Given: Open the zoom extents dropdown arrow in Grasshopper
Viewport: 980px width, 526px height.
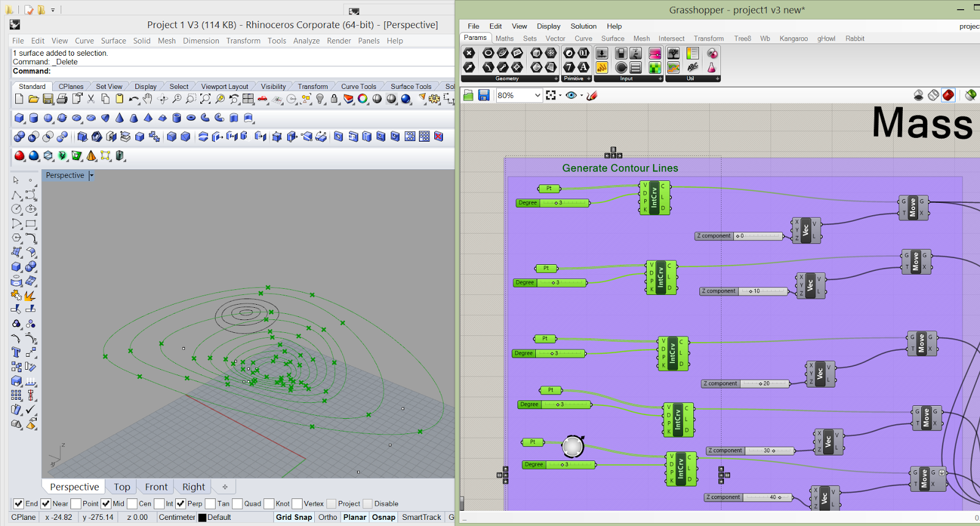Looking at the screenshot, I should point(560,96).
